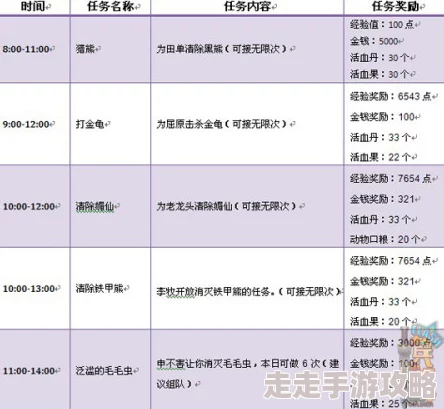Click 经验奖励:7654 点 in the 清除蝠仙 row
Viewport: 444px width, 409px height.
391,179
